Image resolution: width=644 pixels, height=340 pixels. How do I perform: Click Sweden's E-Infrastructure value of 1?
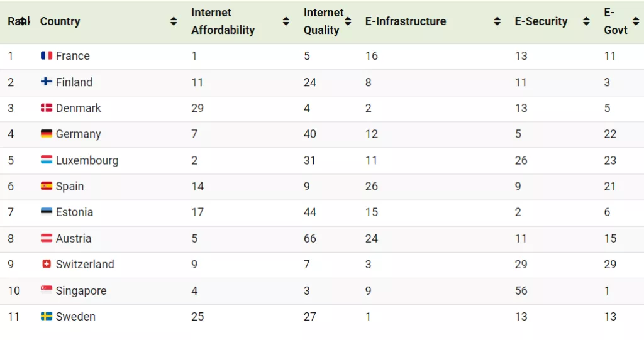point(368,317)
